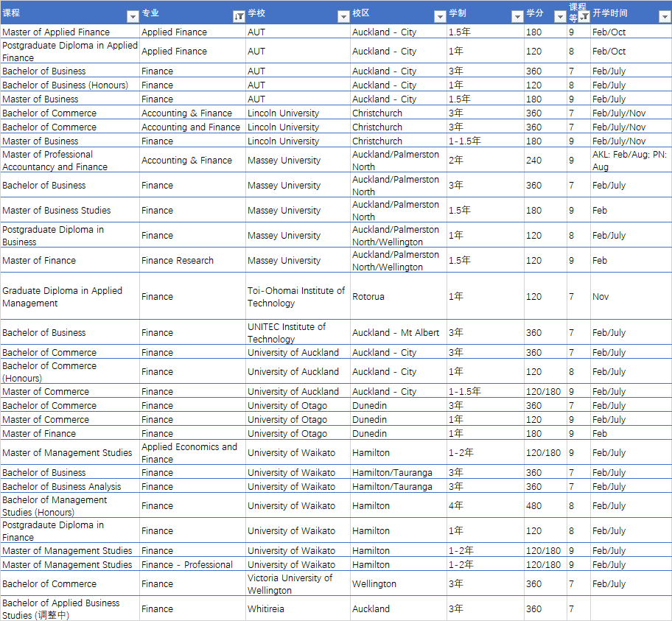
Task: Select the "480" credits cell
Action: [545, 506]
